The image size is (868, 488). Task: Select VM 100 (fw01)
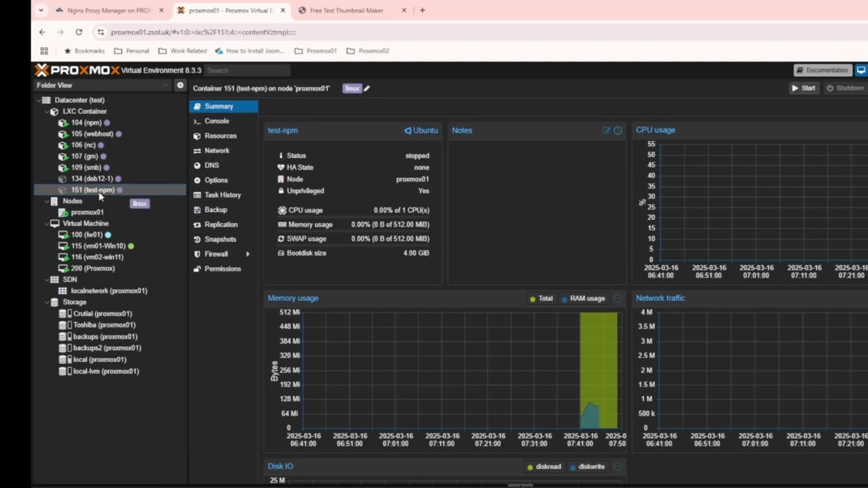(86, 235)
